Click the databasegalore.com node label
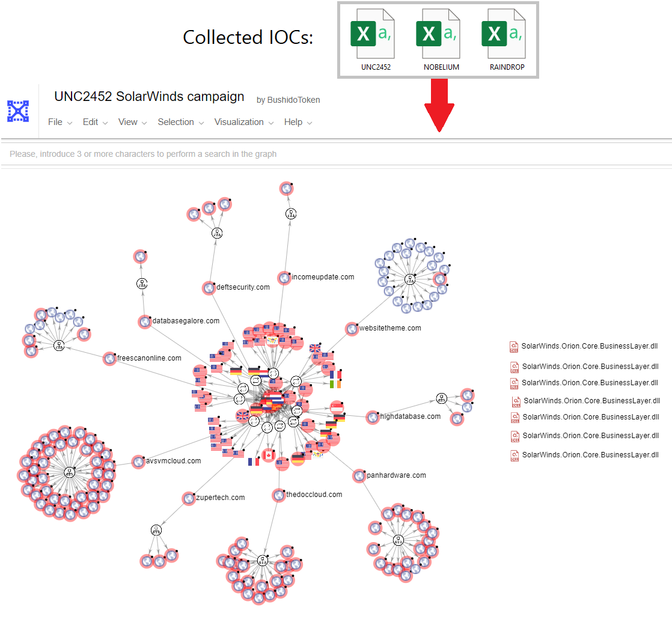 tap(185, 320)
